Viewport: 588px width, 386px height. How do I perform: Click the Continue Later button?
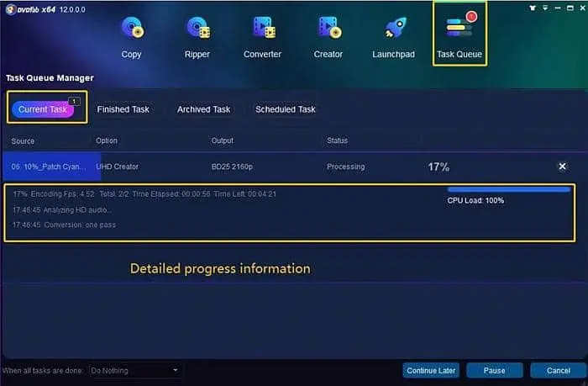[x=431, y=371]
